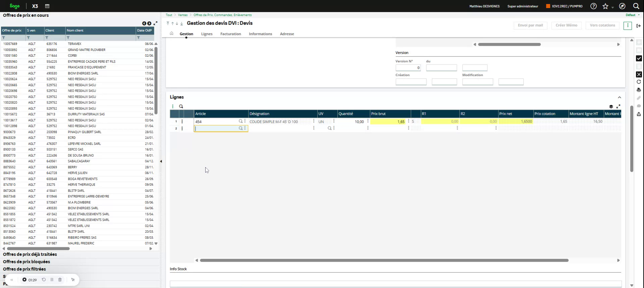Go to first record arrow icon
The width and height of the screenshot is (644, 288).
[x=168, y=23]
